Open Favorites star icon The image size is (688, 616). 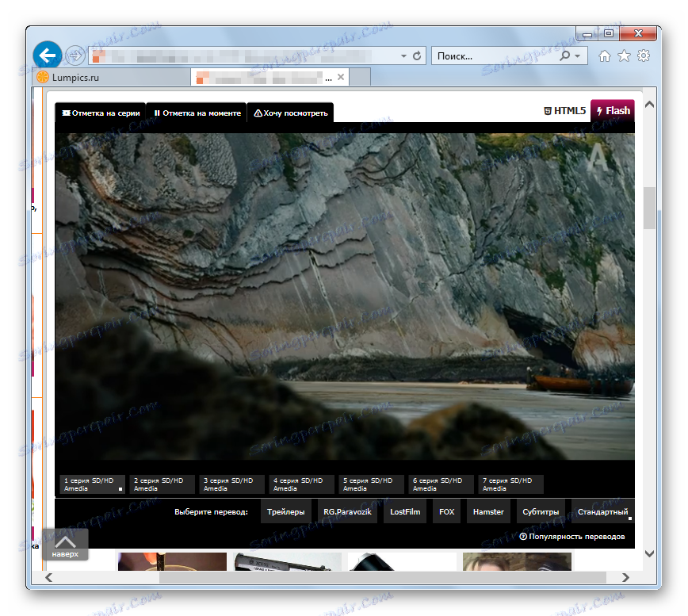(x=624, y=56)
